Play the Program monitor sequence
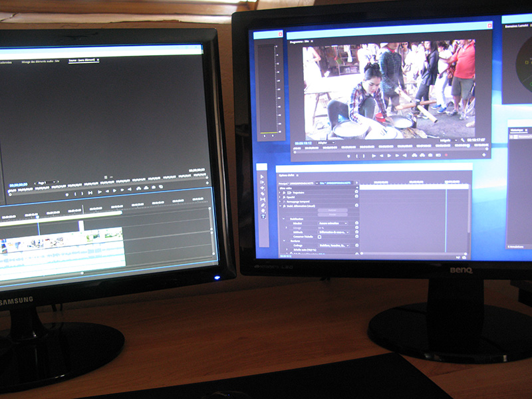This screenshot has width=532, height=399. pos(389,156)
